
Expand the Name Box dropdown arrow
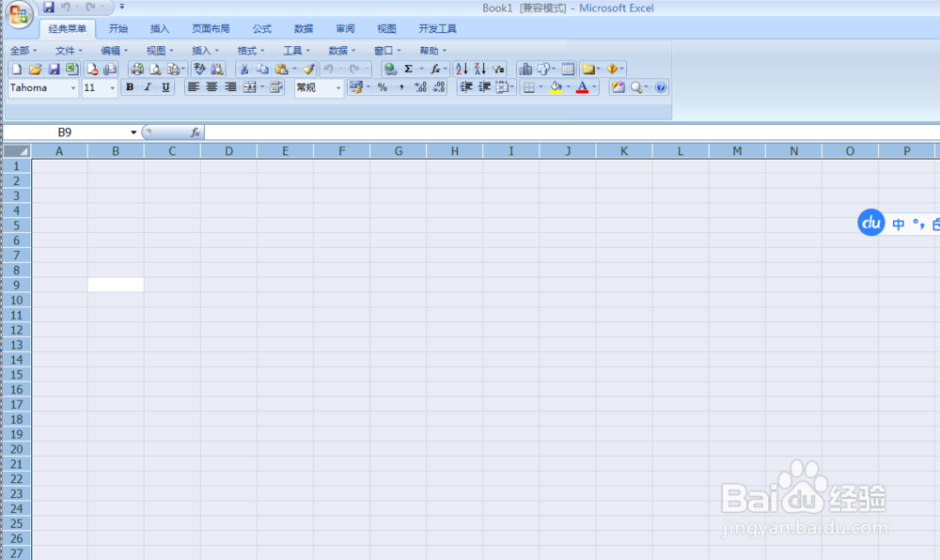click(133, 132)
